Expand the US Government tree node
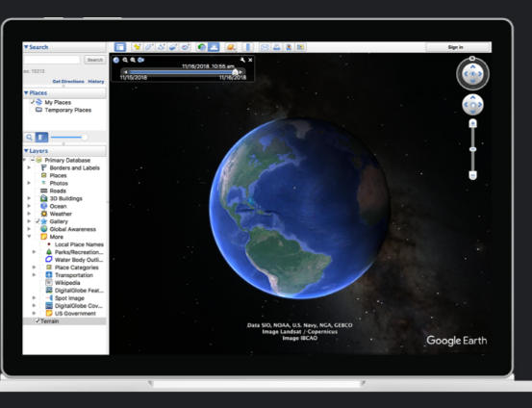The image size is (532, 408). (x=34, y=314)
